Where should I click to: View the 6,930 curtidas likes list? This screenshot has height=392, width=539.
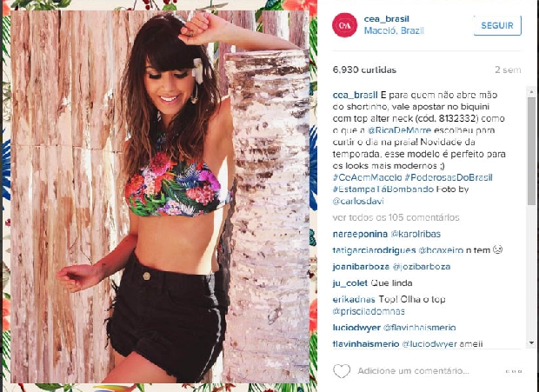point(364,70)
